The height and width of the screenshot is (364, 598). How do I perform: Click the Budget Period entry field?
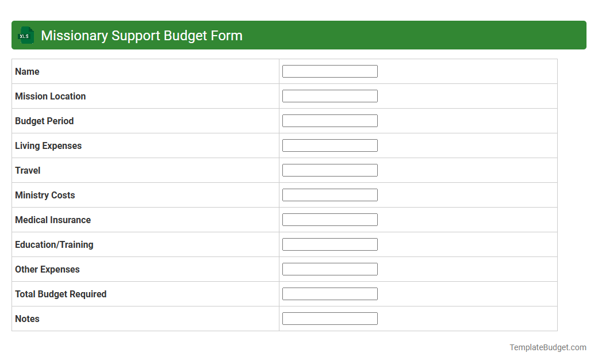(329, 120)
